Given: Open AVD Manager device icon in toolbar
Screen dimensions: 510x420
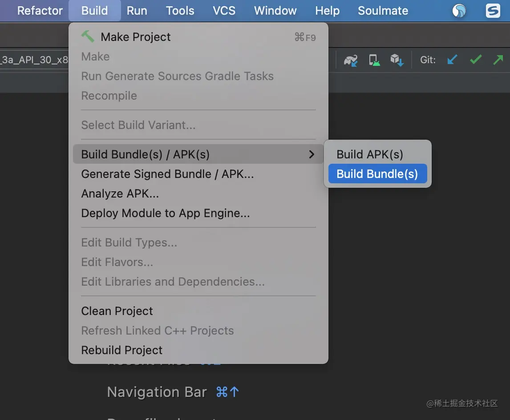Looking at the screenshot, I should point(374,60).
